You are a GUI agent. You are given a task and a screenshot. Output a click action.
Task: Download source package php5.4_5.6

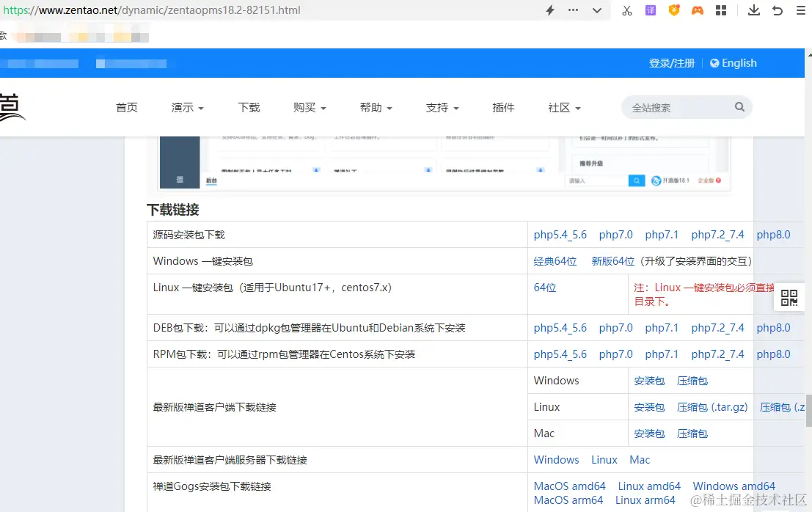point(560,235)
